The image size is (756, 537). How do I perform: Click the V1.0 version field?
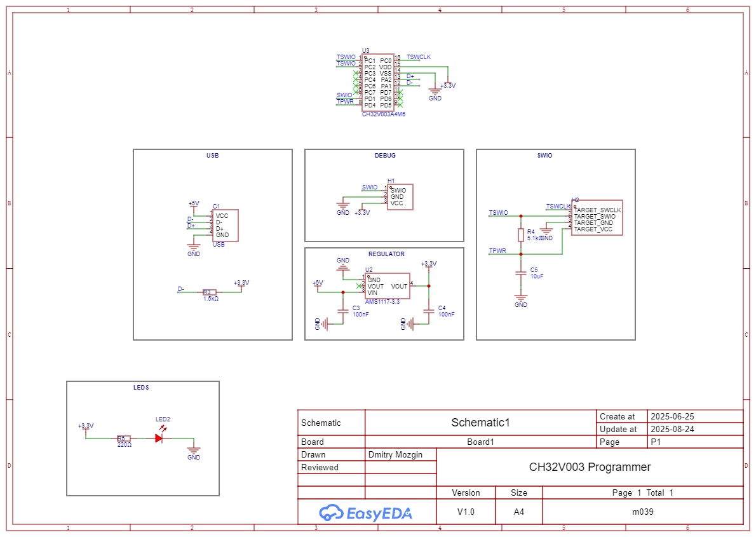pyautogui.click(x=466, y=512)
